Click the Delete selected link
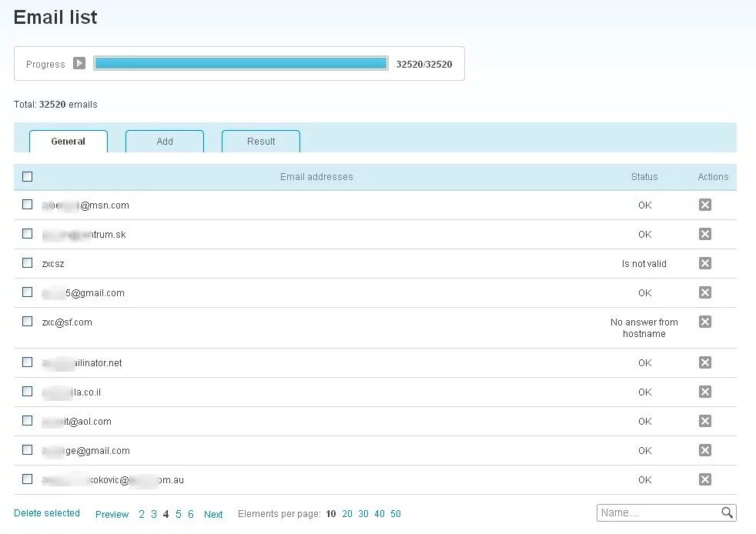This screenshot has height=534, width=756. [47, 513]
